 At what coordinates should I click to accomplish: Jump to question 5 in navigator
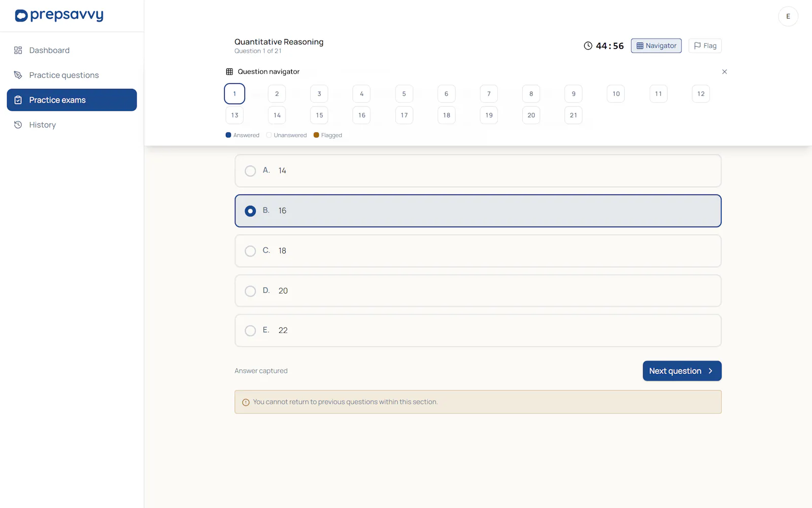404,93
